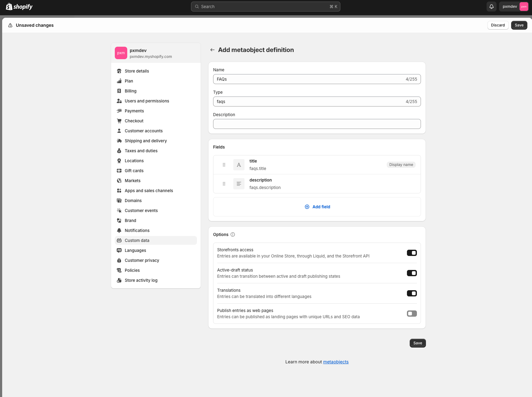532x397 pixels.
Task: Toggle Translations switch
Action: click(412, 293)
